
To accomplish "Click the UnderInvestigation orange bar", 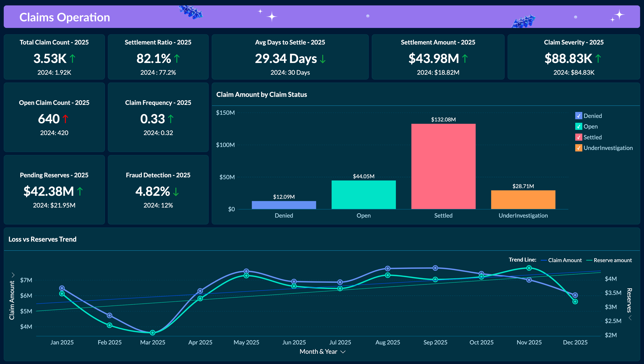I will 523,200.
